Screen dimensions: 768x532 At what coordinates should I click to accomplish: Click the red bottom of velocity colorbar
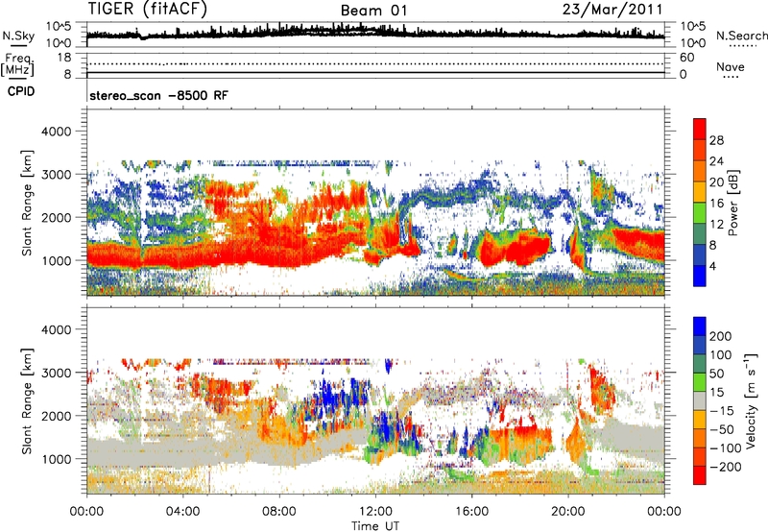pyautogui.click(x=700, y=475)
